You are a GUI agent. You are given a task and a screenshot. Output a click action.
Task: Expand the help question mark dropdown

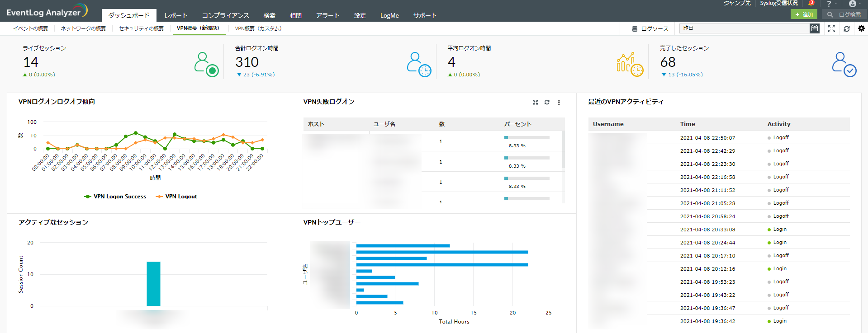tap(829, 4)
